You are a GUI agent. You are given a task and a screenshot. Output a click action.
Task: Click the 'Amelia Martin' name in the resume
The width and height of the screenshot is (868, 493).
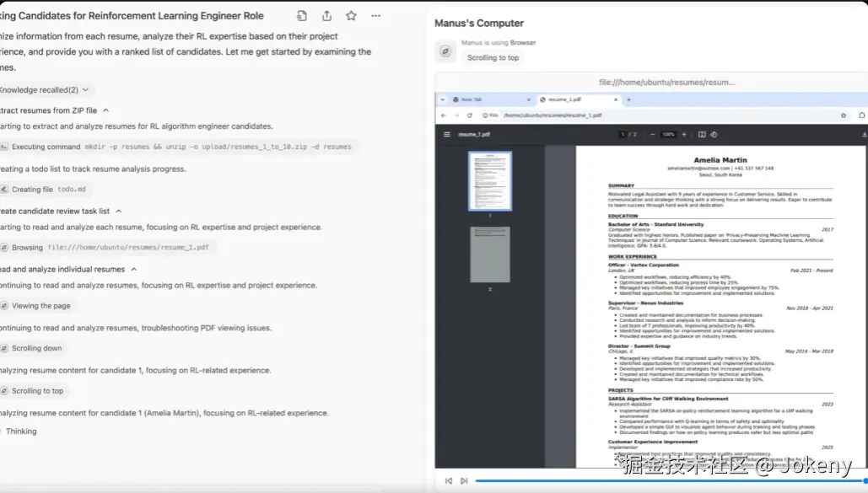(x=720, y=160)
